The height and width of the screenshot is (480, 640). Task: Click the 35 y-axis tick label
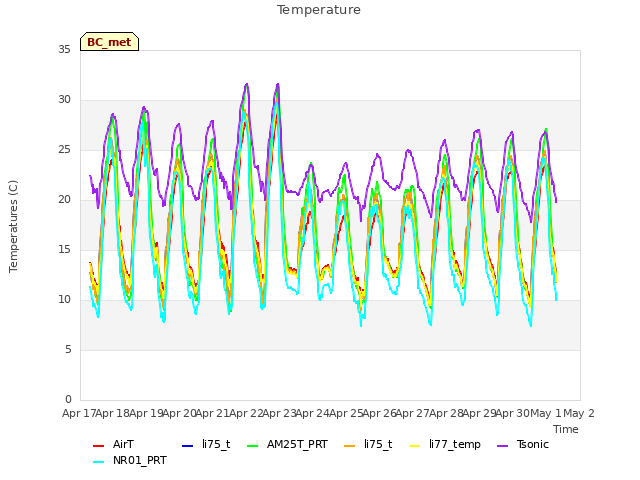tap(64, 49)
